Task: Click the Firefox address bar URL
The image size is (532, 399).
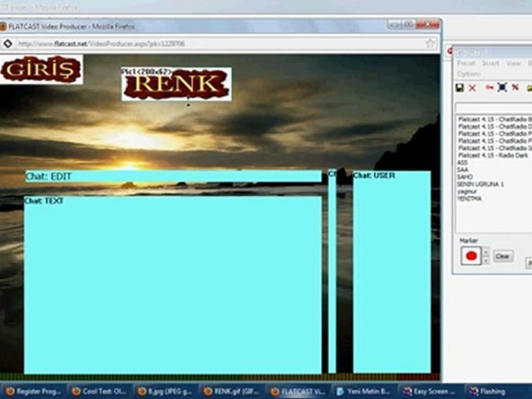Action: pos(101,44)
